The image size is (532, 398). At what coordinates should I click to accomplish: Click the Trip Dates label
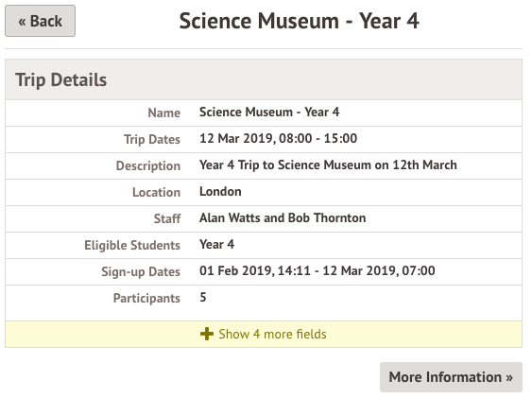coord(151,140)
